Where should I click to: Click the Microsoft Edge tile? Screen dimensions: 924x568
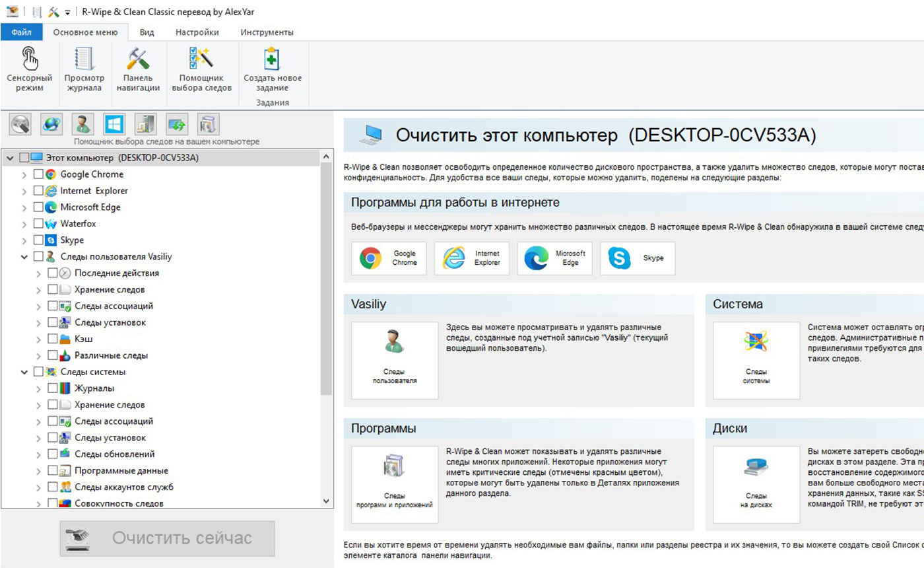554,258
